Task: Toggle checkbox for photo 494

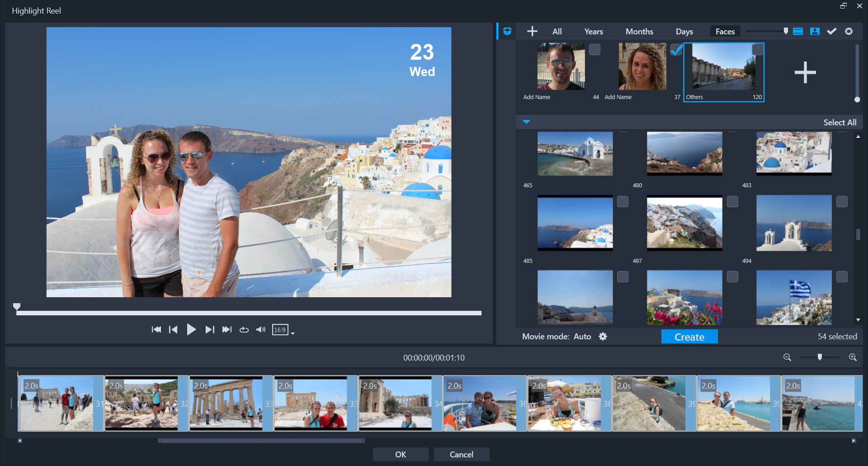Action: click(x=842, y=201)
